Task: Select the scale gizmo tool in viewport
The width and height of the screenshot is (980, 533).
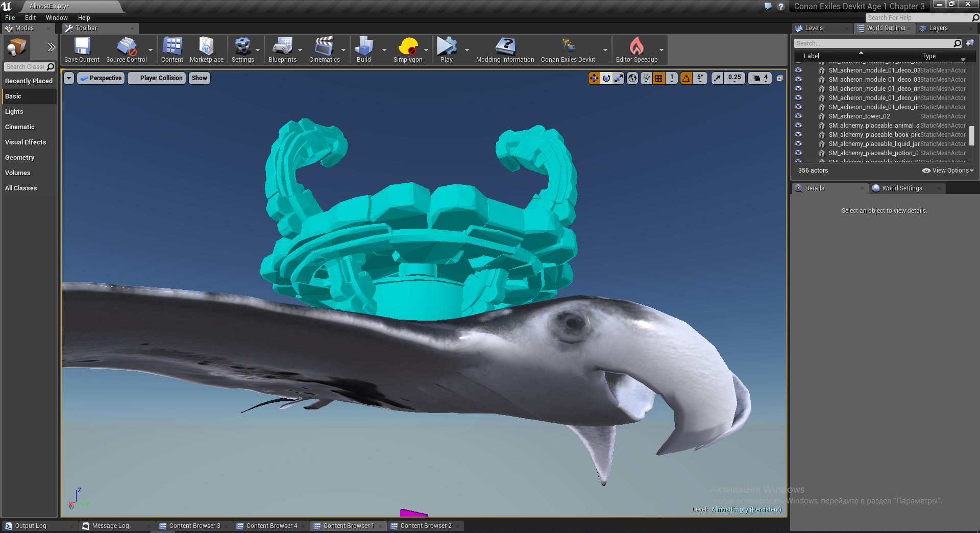Action: pyautogui.click(x=619, y=78)
